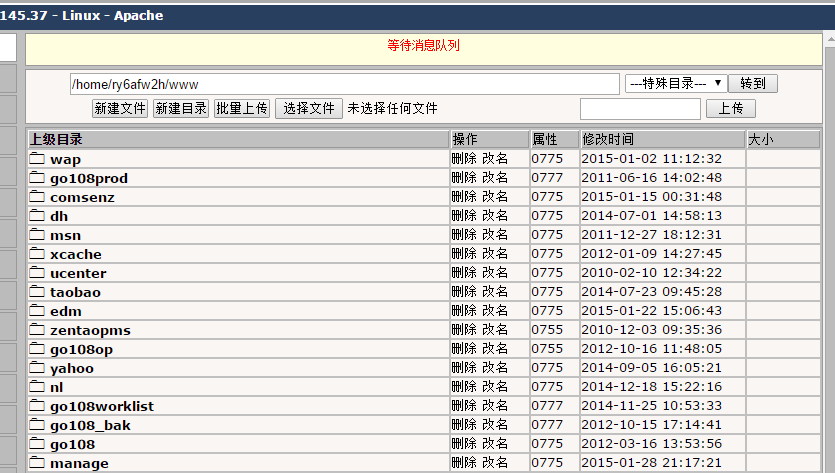
Task: Open the go108worklist directory
Action: tap(102, 407)
